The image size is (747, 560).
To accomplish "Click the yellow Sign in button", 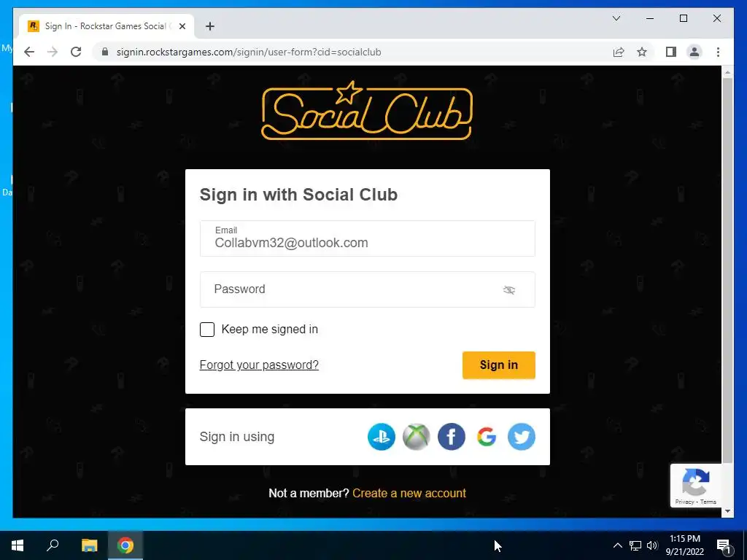I will click(x=499, y=365).
